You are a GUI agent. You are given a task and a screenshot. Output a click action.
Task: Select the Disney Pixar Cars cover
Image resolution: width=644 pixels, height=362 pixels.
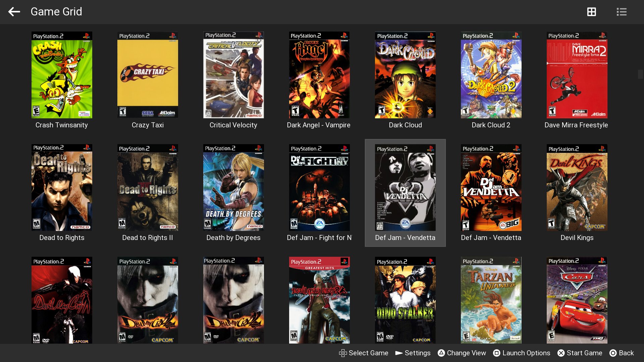tap(577, 300)
